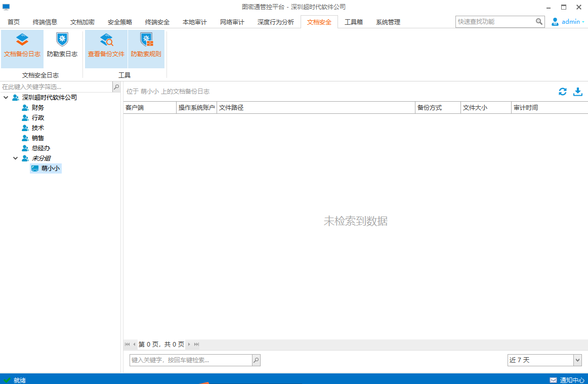Image resolution: width=588 pixels, height=384 pixels.
Task: Select 萌小小 computer in tree
Action: (x=46, y=168)
